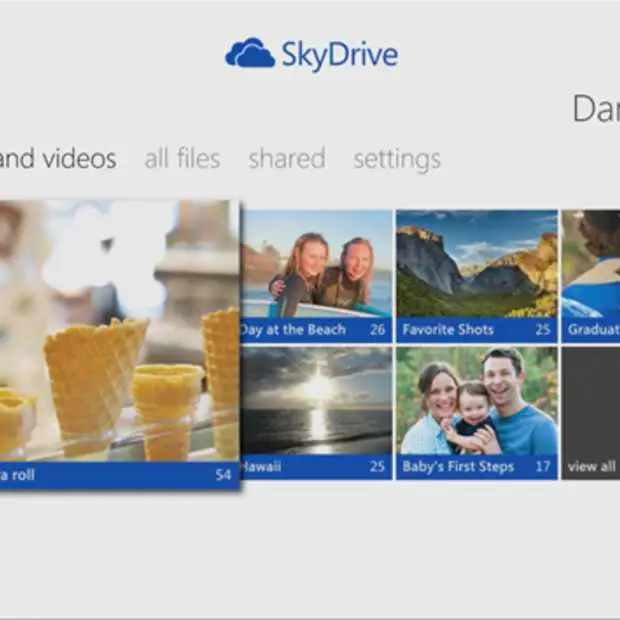
Task: Open the Graduation album tile
Action: (x=591, y=276)
